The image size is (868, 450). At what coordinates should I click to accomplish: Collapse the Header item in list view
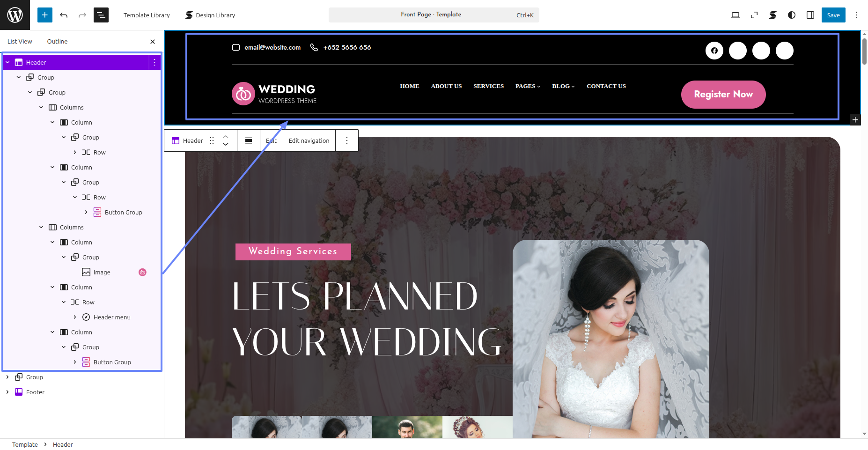[x=7, y=62]
